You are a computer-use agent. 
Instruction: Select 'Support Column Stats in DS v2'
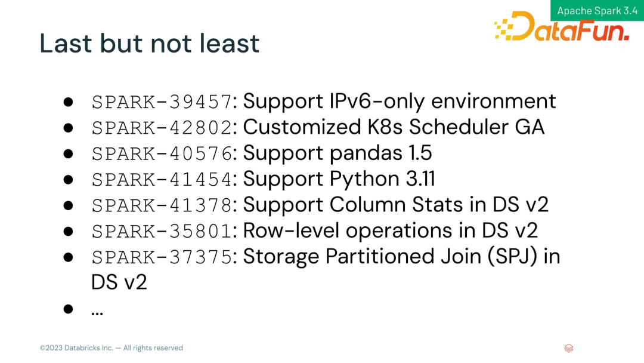pyautogui.click(x=395, y=205)
